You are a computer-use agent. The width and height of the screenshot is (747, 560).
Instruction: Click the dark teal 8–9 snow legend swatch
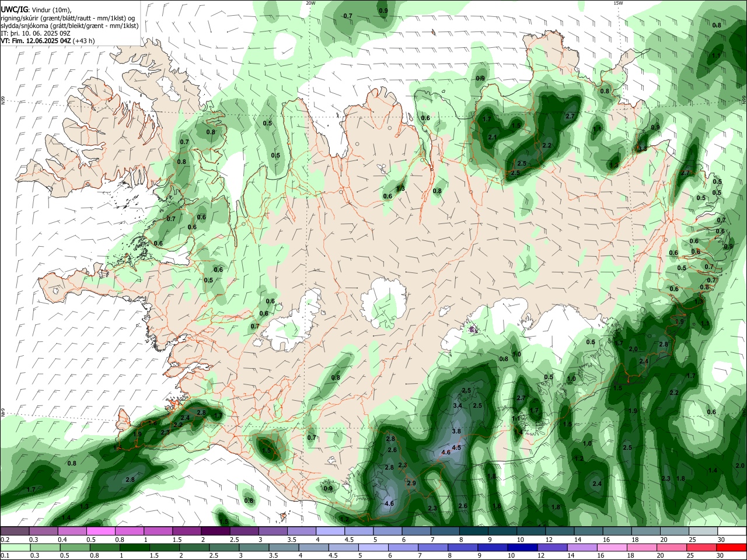click(474, 531)
